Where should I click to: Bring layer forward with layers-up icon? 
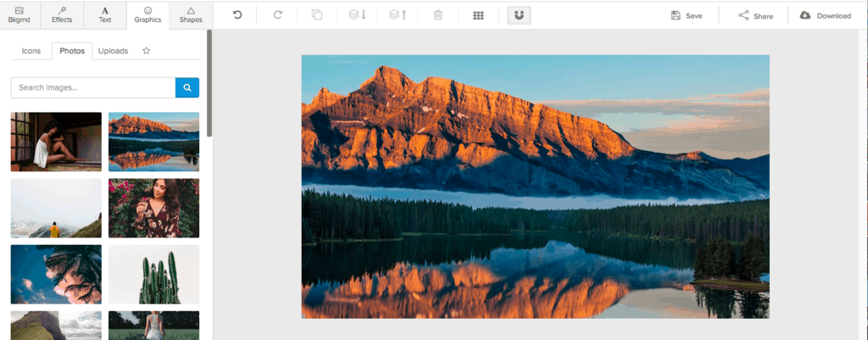[x=398, y=15]
